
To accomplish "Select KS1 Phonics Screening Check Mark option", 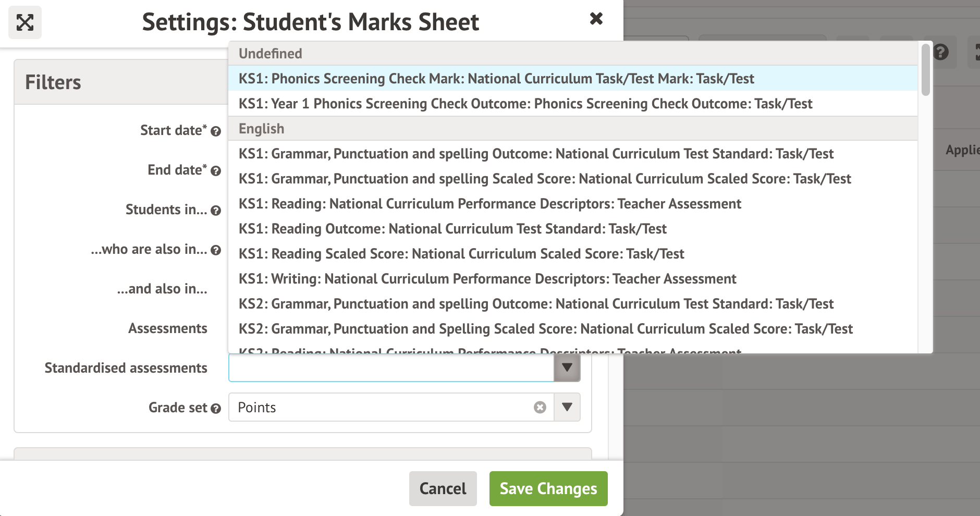I will (x=495, y=79).
